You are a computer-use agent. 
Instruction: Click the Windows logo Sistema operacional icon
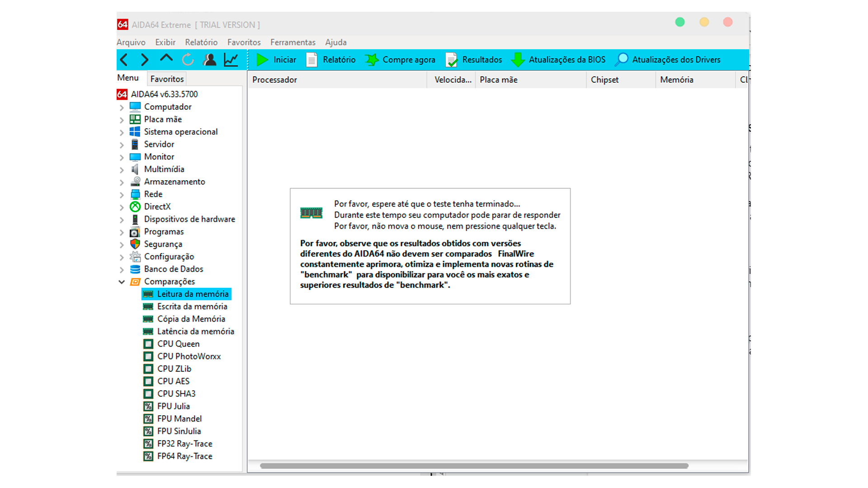click(135, 131)
